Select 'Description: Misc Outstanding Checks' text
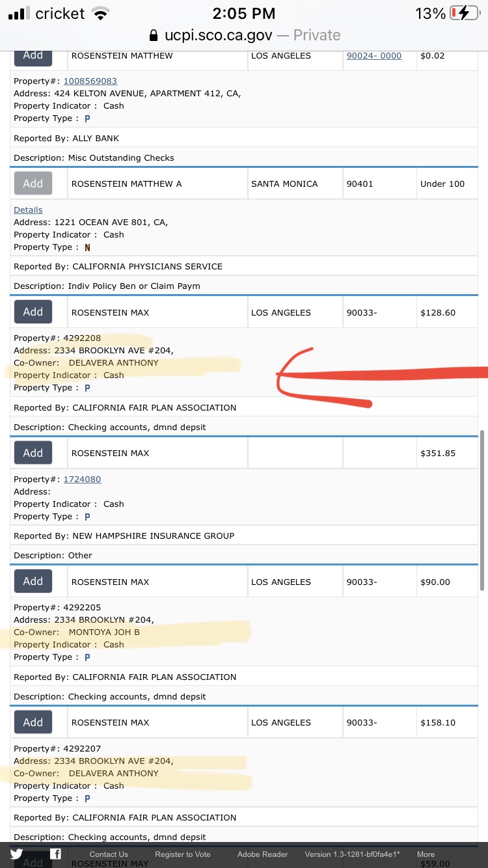 click(x=94, y=158)
